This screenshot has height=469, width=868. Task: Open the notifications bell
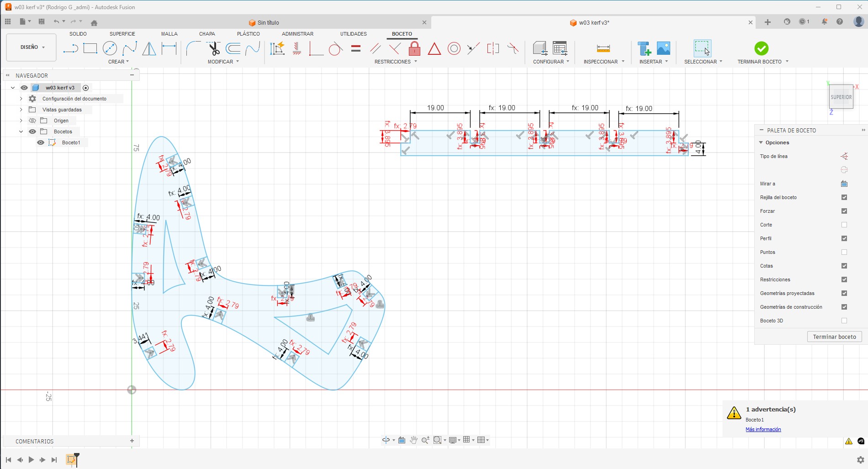point(824,21)
